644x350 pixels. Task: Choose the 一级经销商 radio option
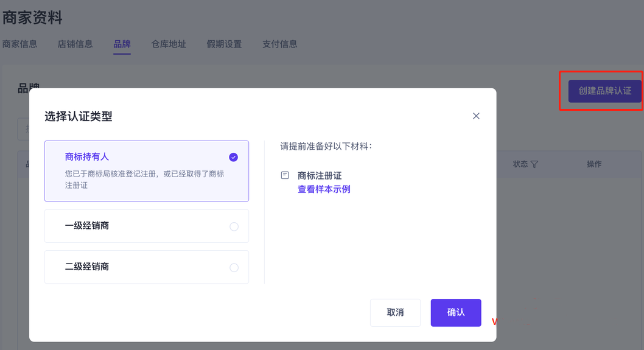pyautogui.click(x=234, y=226)
